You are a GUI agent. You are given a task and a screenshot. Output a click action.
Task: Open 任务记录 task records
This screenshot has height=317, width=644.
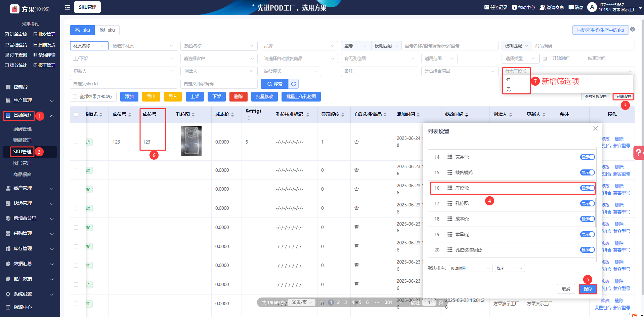click(496, 7)
